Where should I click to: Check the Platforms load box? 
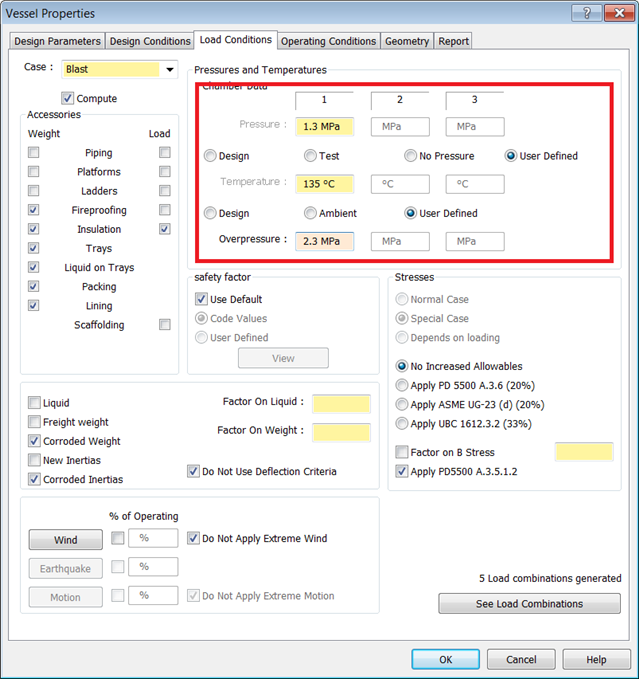[x=165, y=171]
